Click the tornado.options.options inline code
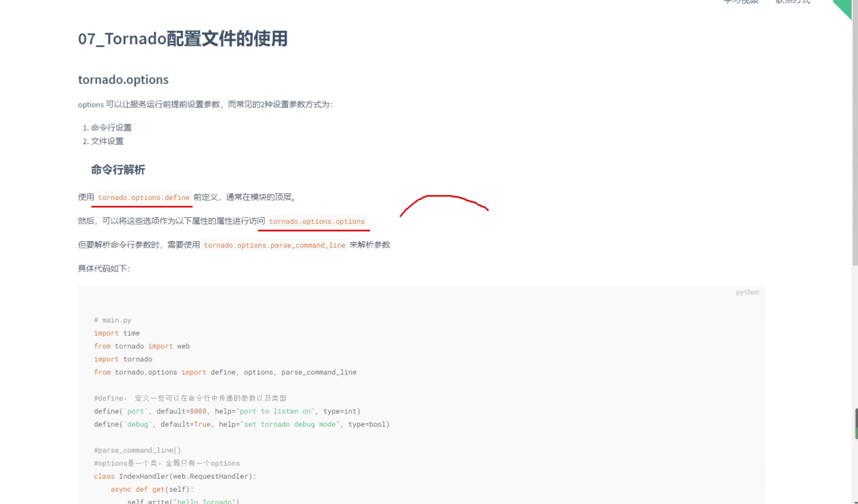This screenshot has width=858, height=504. [317, 221]
